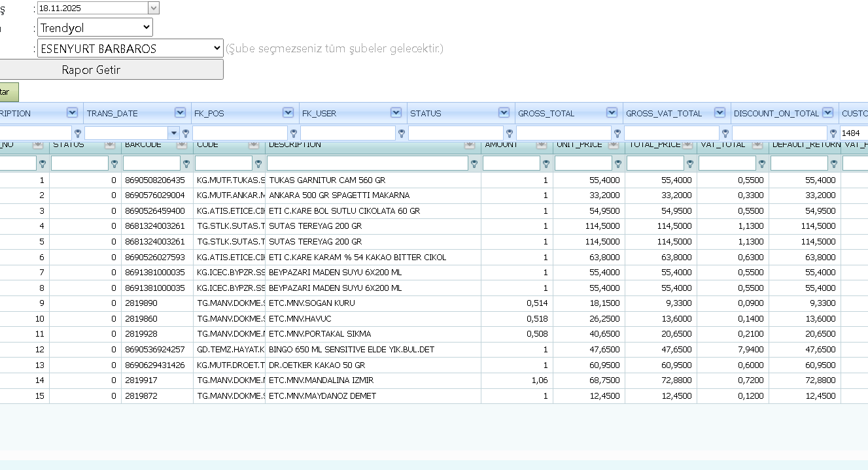This screenshot has height=470, width=868.
Task: Open the Trendyol platform dropdown
Action: tap(95, 27)
